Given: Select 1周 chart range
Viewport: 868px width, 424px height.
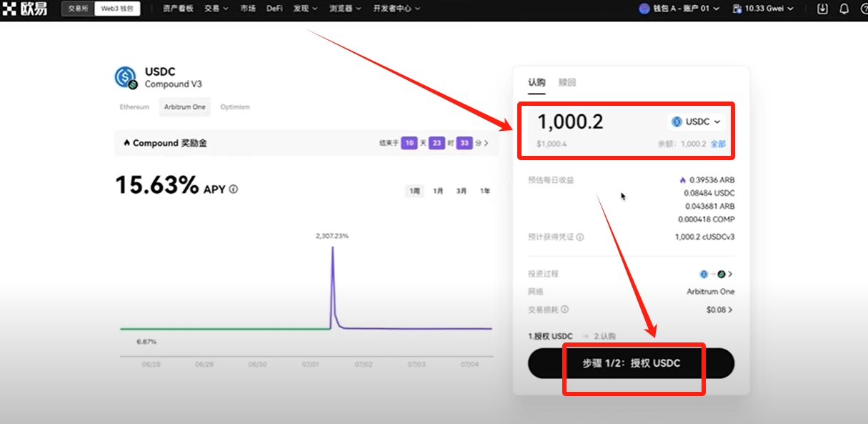Looking at the screenshot, I should (414, 191).
